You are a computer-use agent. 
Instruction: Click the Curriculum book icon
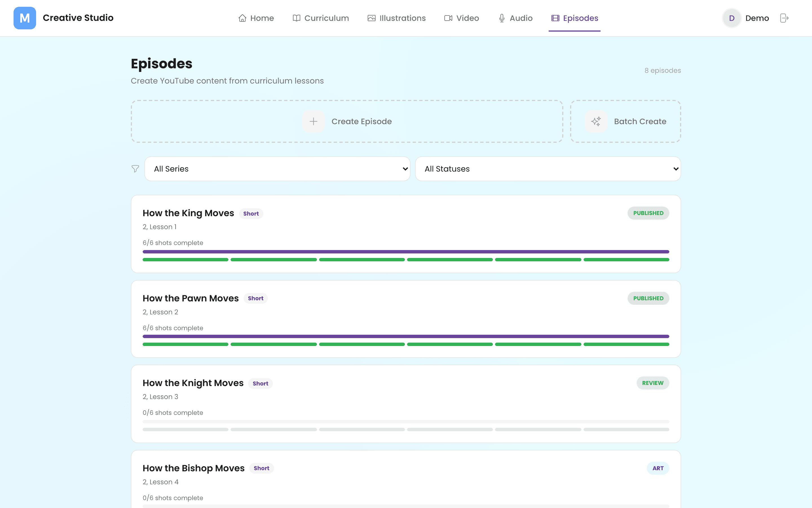pos(296,18)
